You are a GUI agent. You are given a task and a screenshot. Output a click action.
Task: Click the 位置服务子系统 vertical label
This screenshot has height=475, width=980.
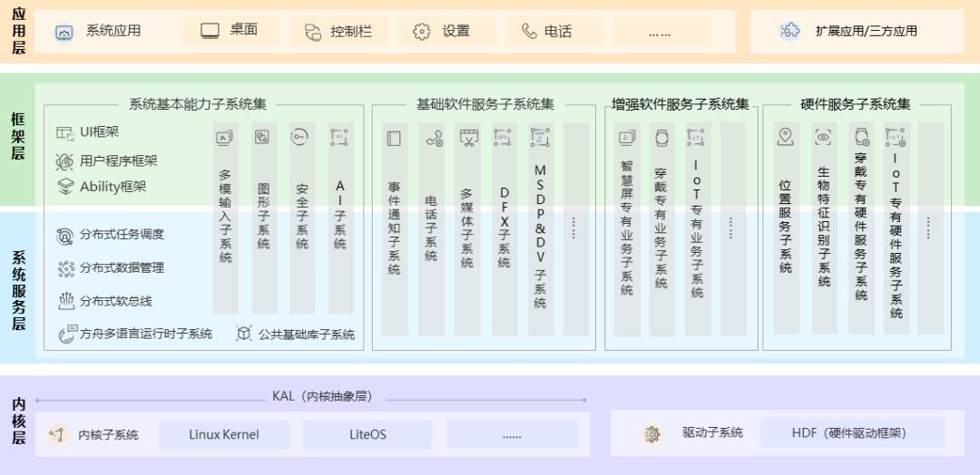point(786,227)
